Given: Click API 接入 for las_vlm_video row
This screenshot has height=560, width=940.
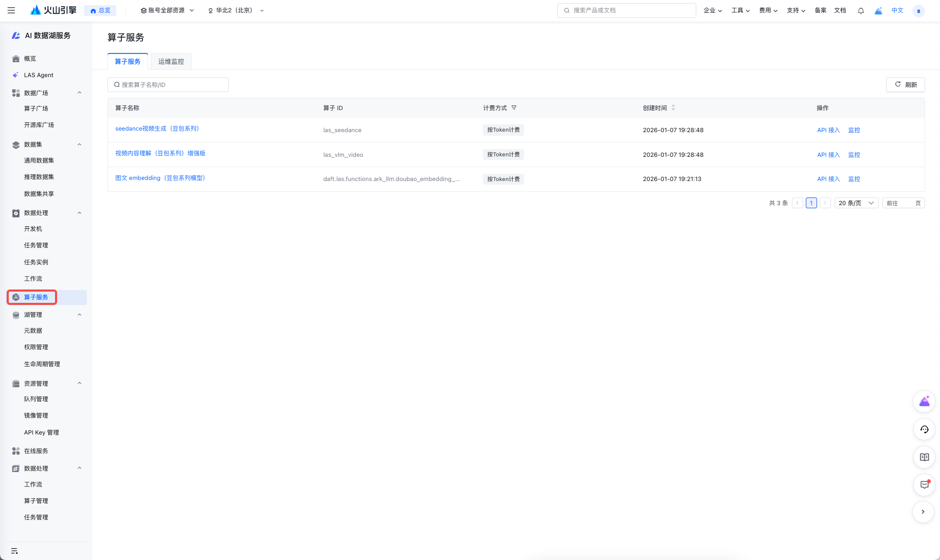Looking at the screenshot, I should click(828, 155).
